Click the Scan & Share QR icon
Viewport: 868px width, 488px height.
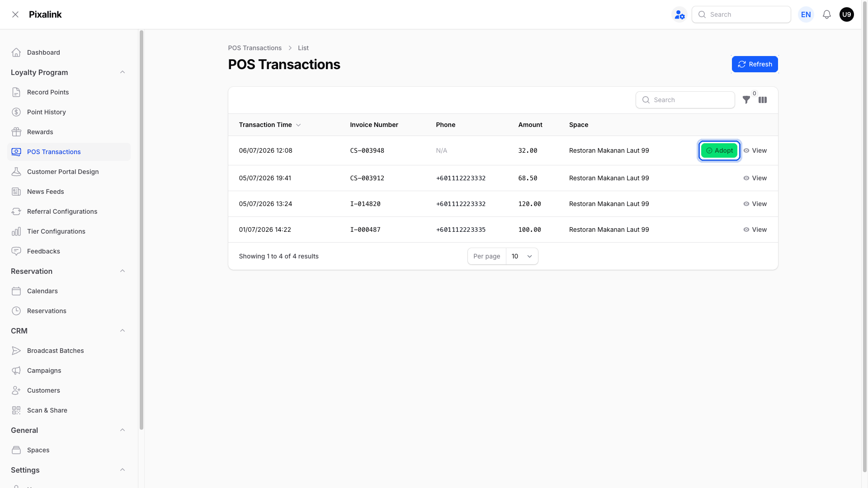tap(16, 410)
